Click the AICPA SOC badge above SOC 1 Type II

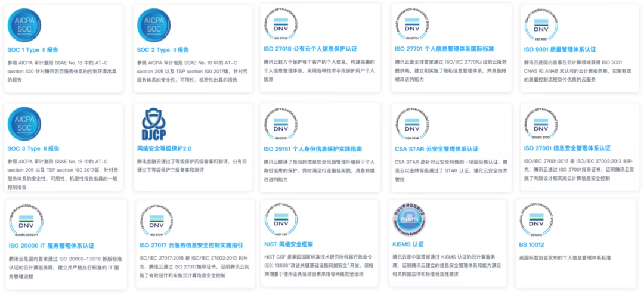(x=24, y=25)
